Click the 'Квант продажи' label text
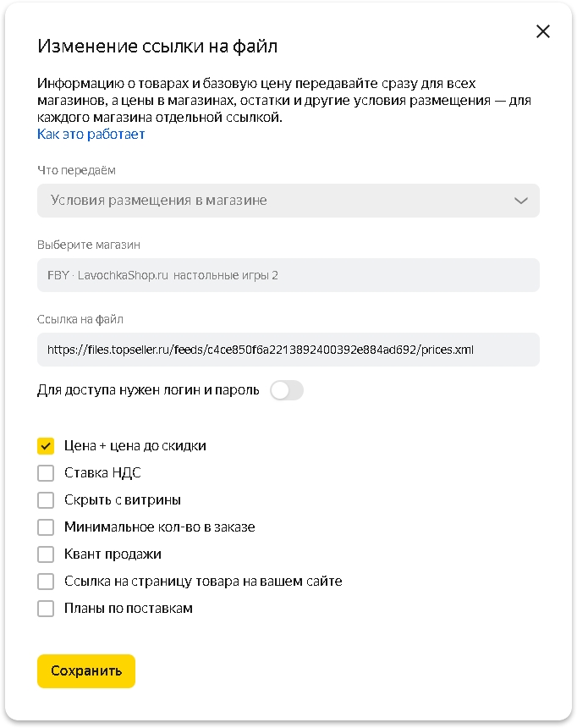This screenshot has height=728, width=577. click(113, 554)
